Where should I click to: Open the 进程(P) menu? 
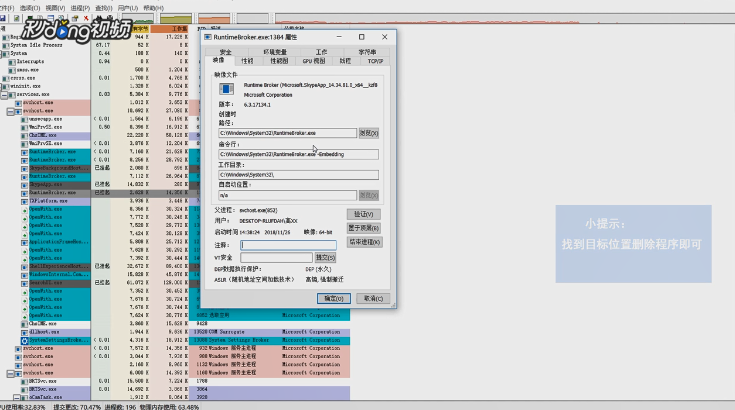pyautogui.click(x=80, y=8)
